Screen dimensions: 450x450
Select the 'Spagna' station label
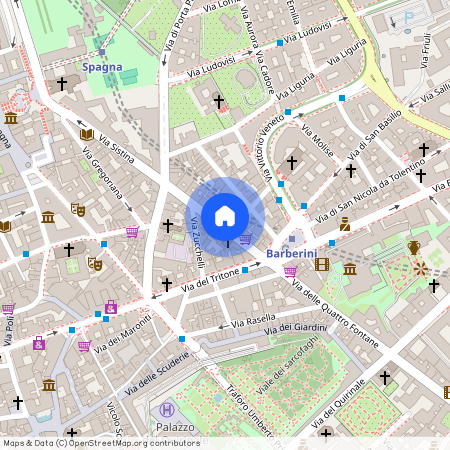pyautogui.click(x=102, y=67)
